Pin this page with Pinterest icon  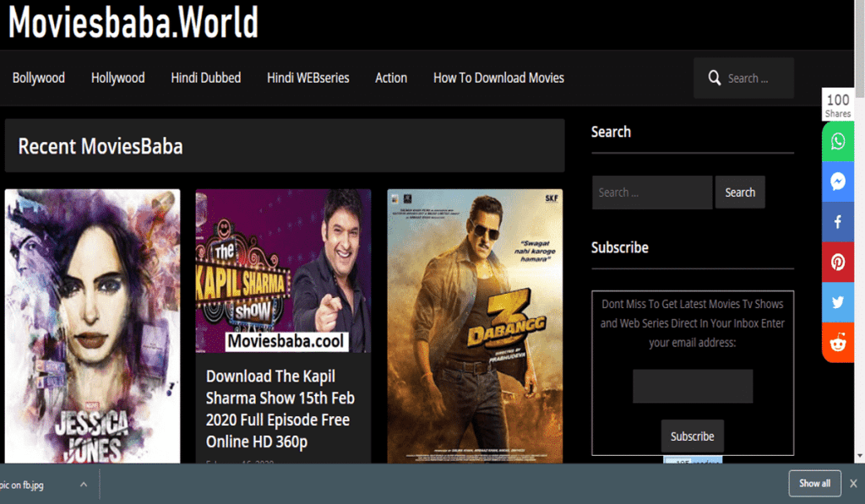pyautogui.click(x=837, y=262)
